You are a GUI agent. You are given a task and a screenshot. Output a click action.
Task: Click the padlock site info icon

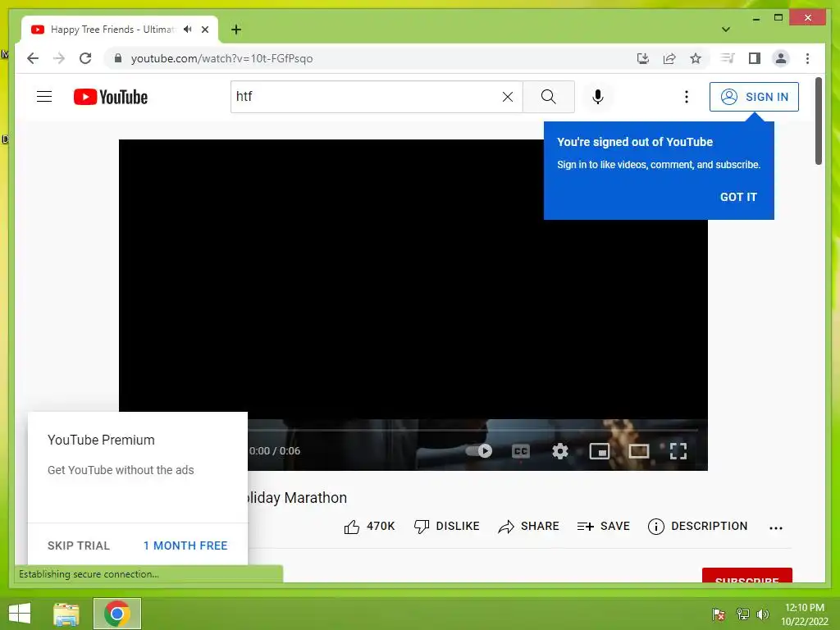118,58
